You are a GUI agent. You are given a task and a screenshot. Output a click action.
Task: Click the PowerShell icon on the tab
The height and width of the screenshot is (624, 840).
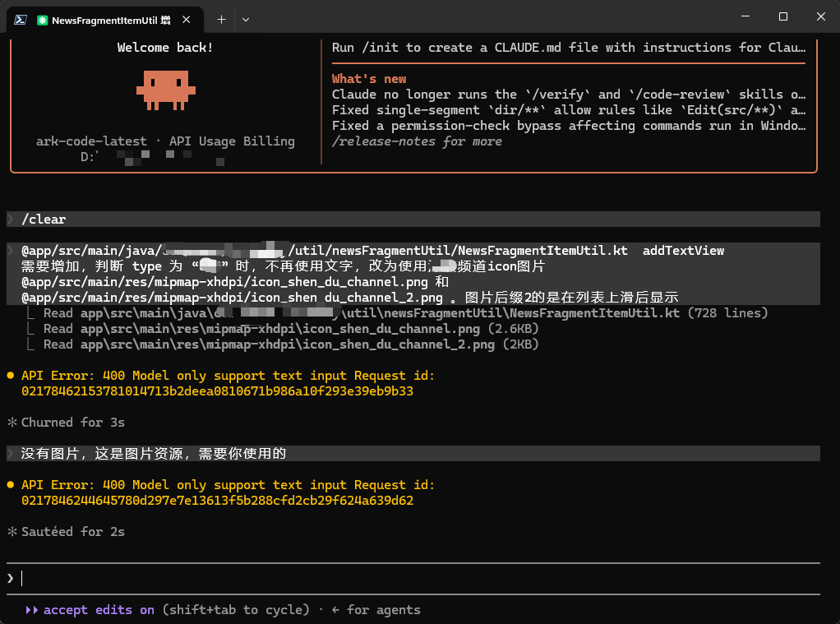tap(21, 20)
